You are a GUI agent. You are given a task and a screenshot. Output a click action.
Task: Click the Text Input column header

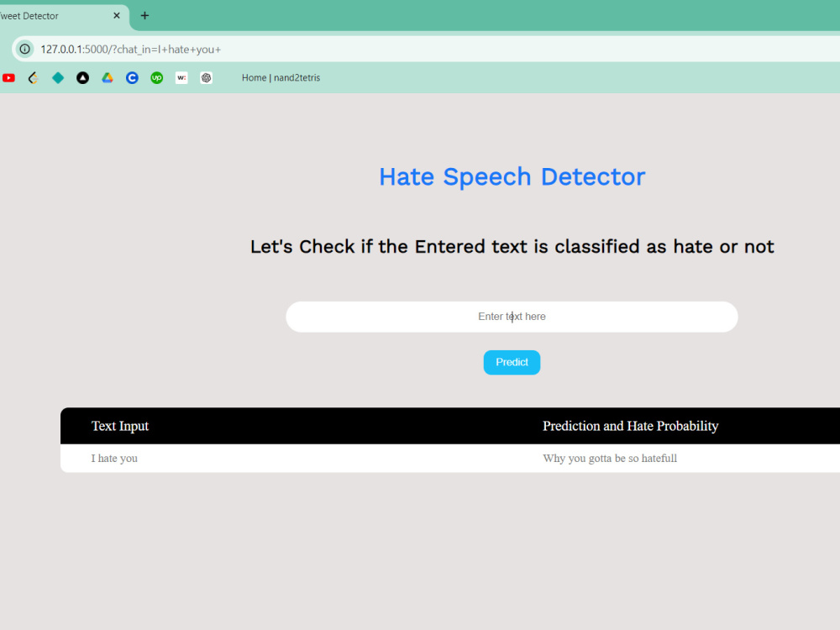point(120,426)
